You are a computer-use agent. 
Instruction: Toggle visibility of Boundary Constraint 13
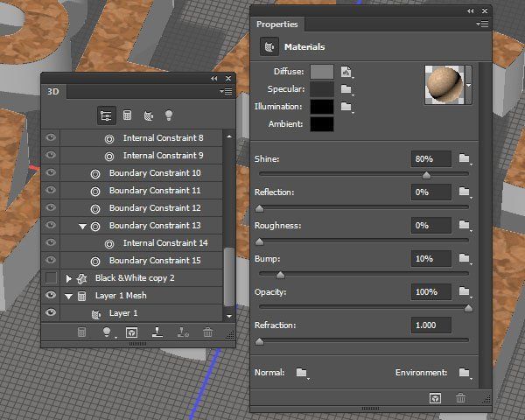(x=51, y=225)
